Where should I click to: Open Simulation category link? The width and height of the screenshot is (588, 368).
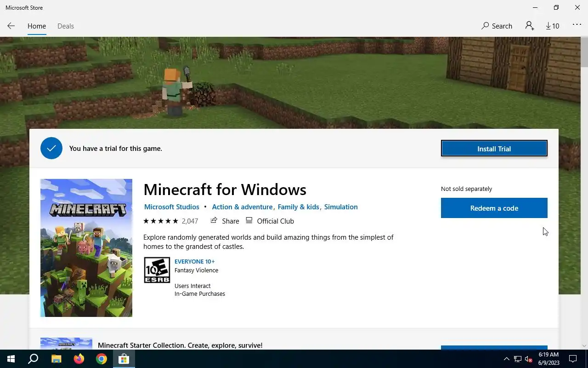[341, 207]
